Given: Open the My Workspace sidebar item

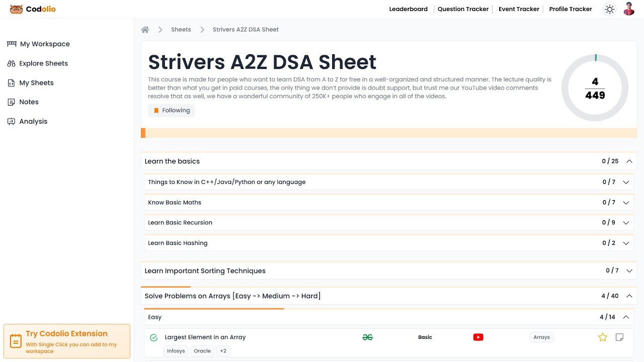Looking at the screenshot, I should coord(44,44).
